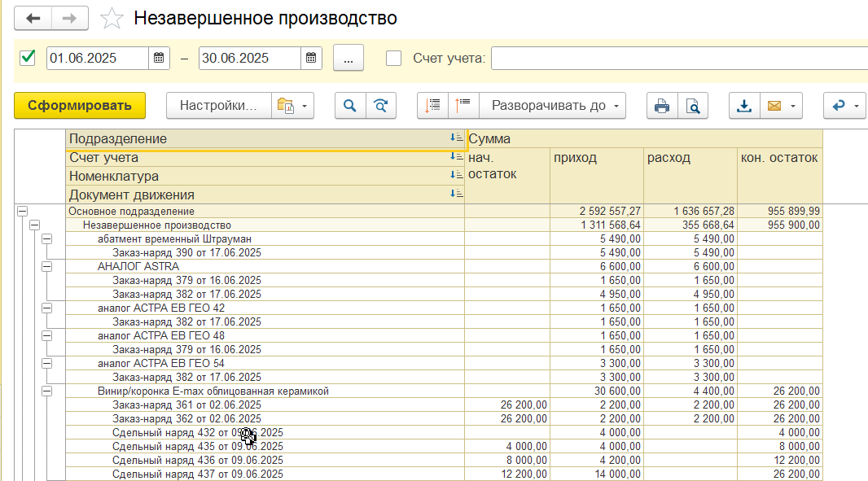Image resolution: width=868 pixels, height=481 pixels.
Task: Edit the end date field 30.06.2025
Action: (250, 58)
